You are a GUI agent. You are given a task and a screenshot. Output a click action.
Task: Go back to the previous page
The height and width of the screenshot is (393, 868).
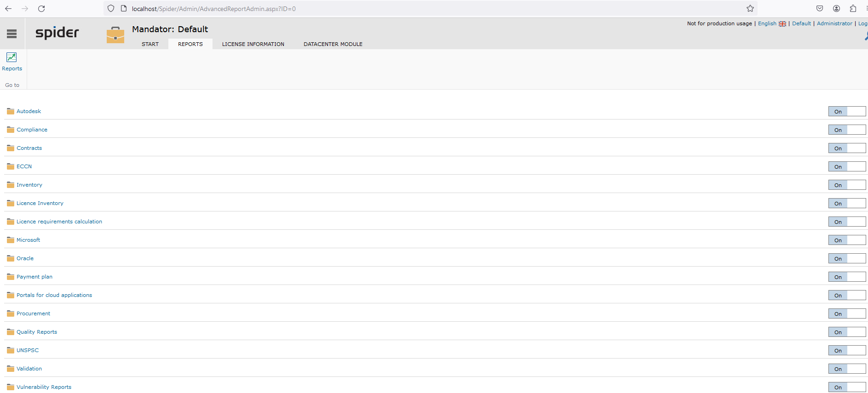tap(8, 9)
